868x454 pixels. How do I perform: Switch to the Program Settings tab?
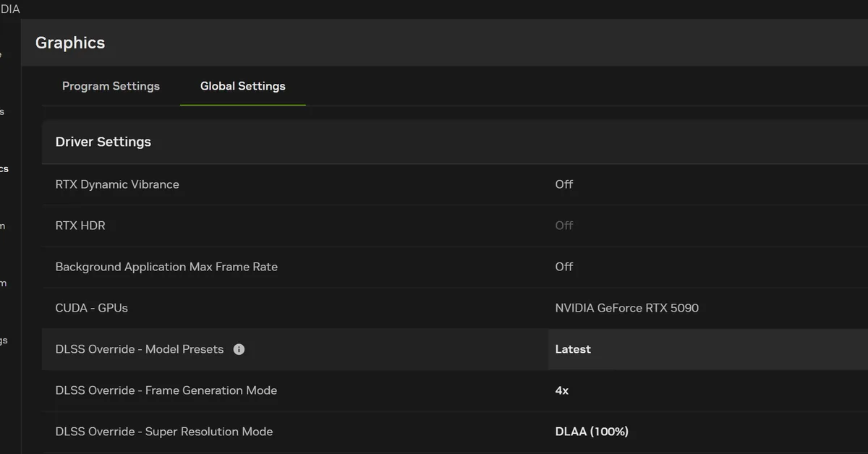tap(111, 86)
